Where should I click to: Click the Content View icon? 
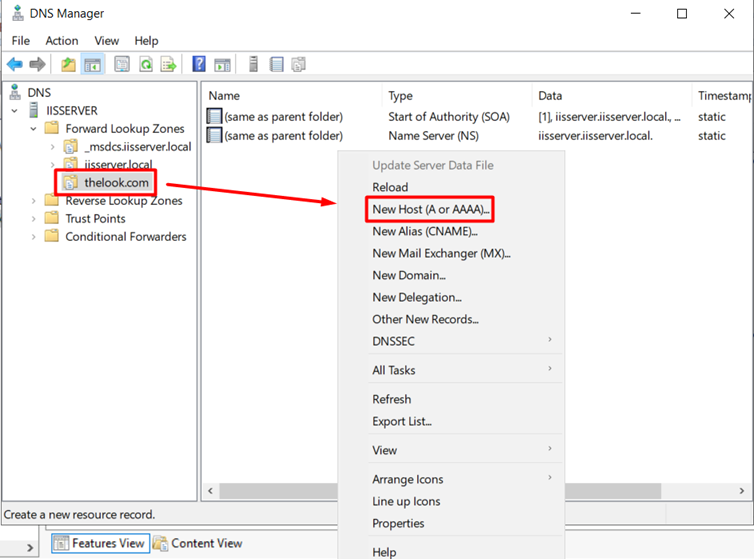click(x=161, y=543)
